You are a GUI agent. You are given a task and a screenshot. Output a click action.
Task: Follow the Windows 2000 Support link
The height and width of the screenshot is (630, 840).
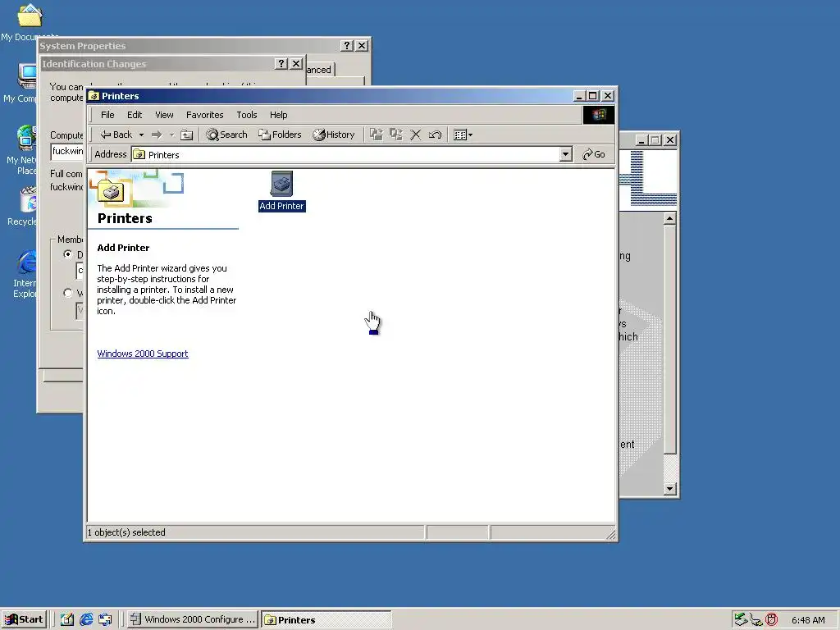(143, 354)
